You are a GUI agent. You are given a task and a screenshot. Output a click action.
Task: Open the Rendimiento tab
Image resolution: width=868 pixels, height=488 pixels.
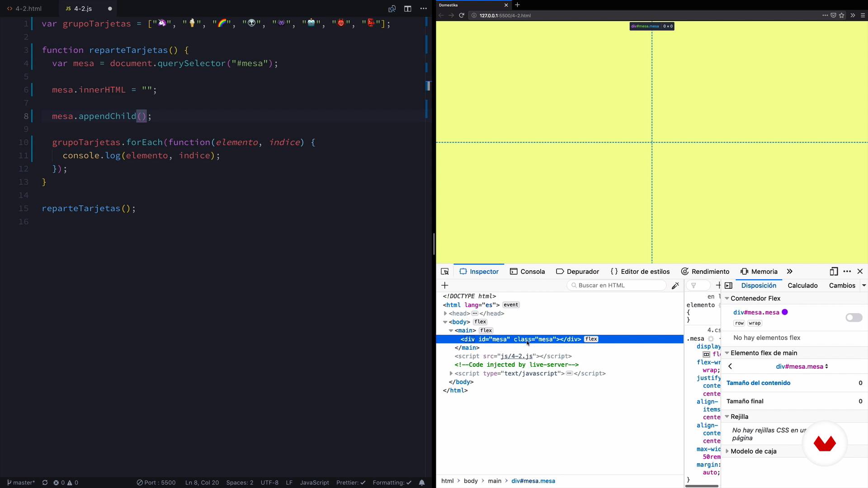pyautogui.click(x=705, y=272)
